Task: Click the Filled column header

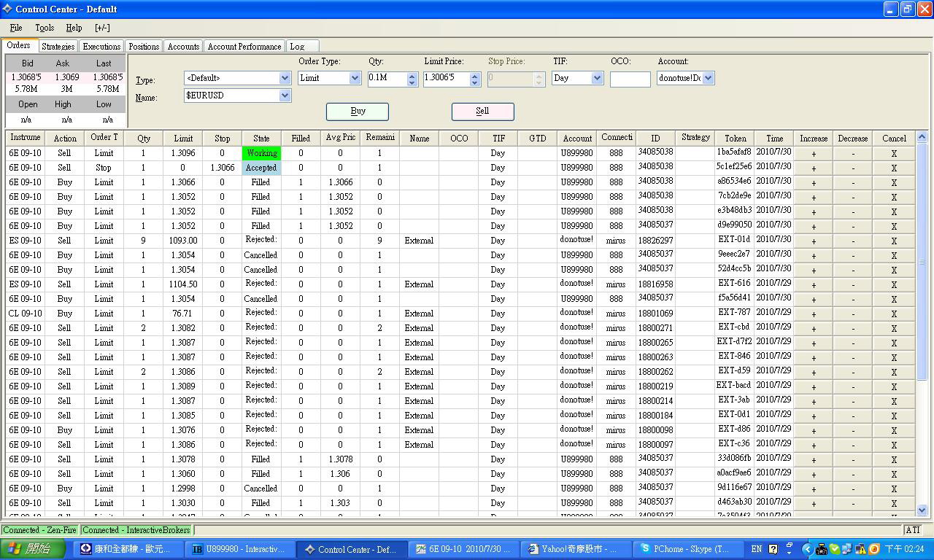Action: coord(301,138)
